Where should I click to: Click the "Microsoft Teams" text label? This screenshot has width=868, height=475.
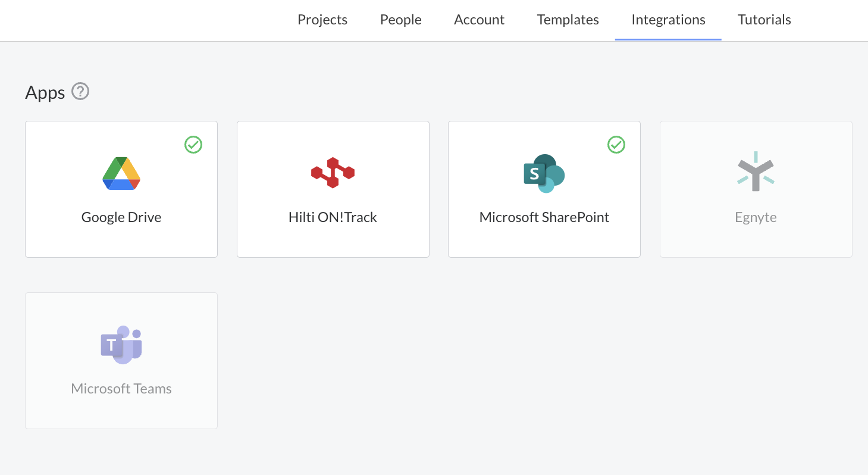(121, 389)
